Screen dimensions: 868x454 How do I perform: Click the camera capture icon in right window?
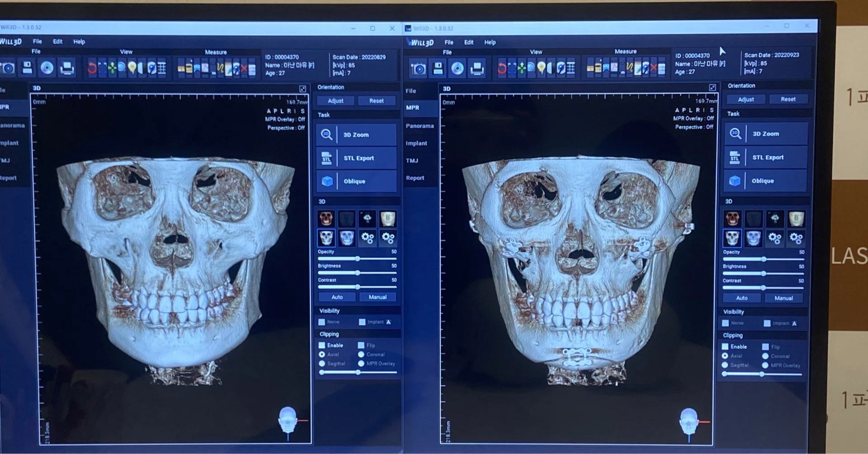[x=419, y=69]
